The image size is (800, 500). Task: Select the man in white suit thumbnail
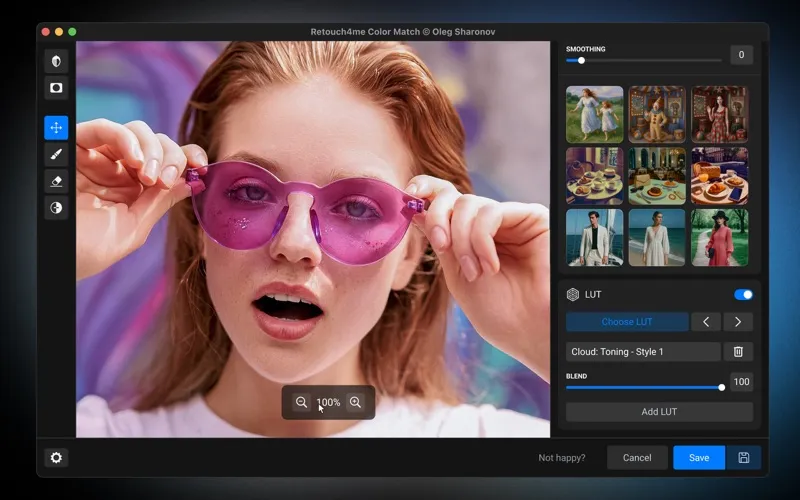(x=594, y=237)
